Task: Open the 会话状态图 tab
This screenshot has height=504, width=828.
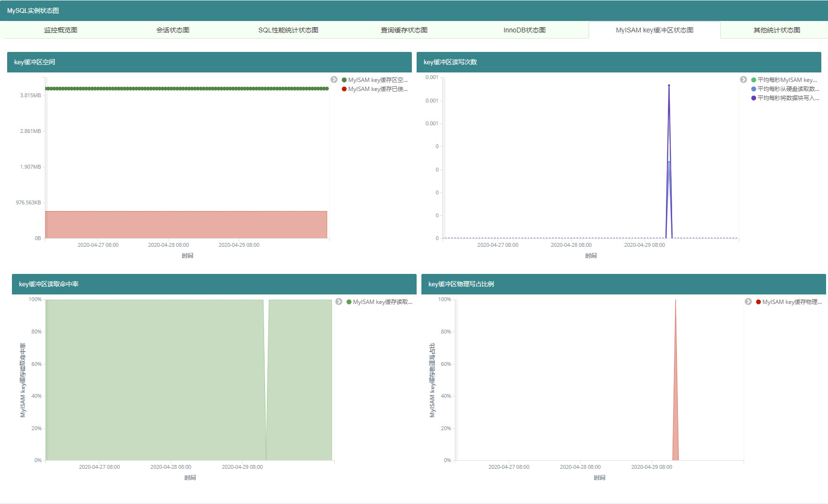Action: [173, 30]
